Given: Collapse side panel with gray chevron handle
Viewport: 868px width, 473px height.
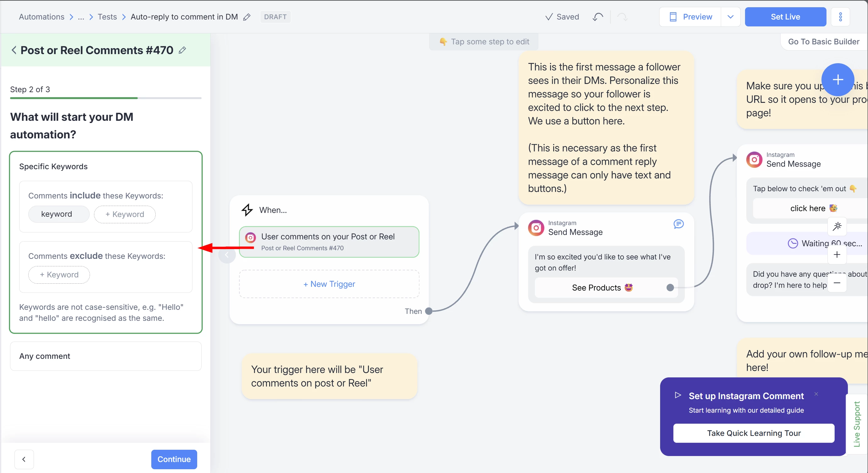Looking at the screenshot, I should click(227, 255).
